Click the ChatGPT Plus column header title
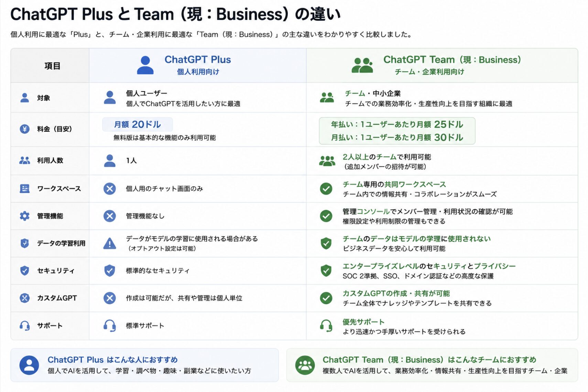The image size is (588, 392). click(x=198, y=59)
